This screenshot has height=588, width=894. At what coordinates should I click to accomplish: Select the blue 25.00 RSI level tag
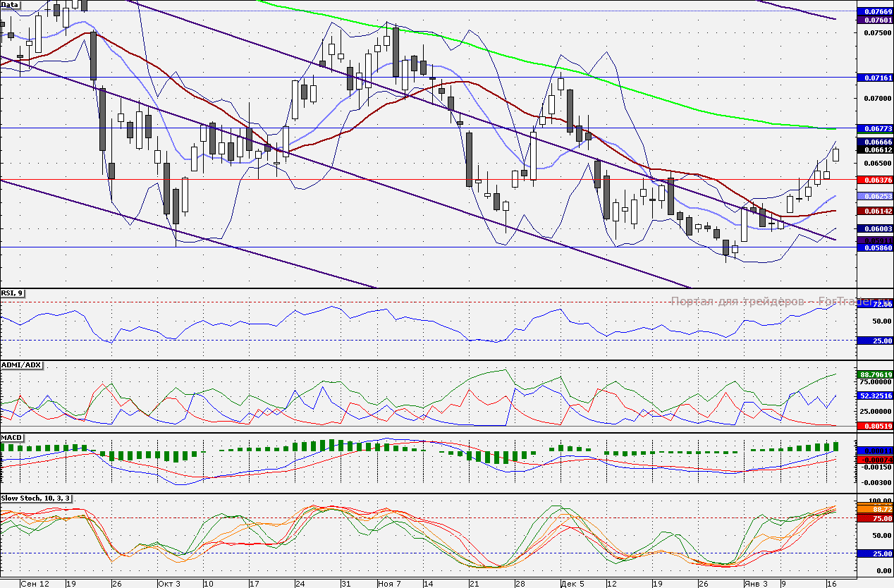coord(874,341)
